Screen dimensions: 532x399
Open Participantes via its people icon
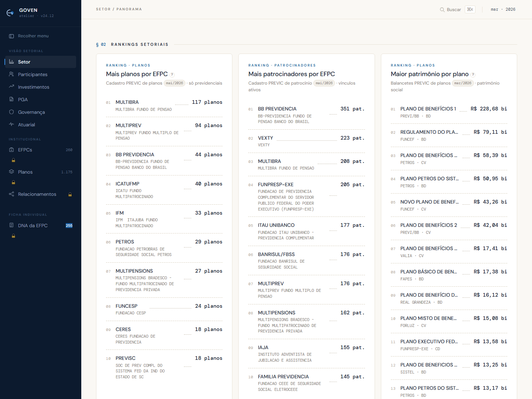(x=11, y=74)
